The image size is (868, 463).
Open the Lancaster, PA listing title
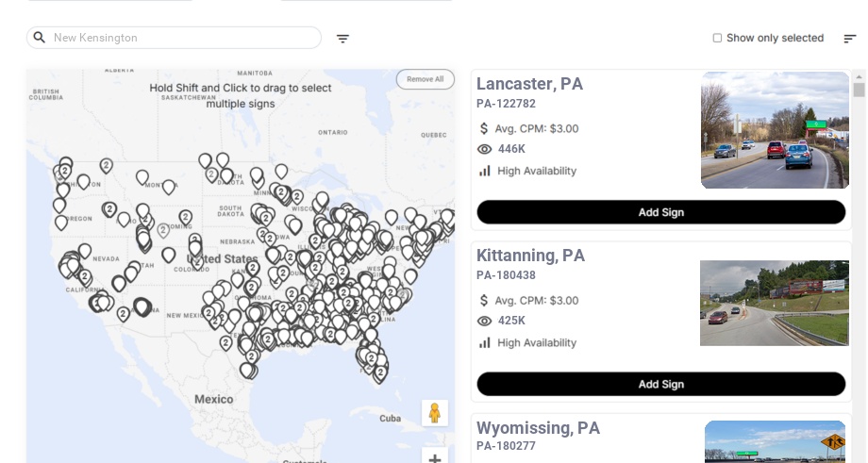[529, 84]
